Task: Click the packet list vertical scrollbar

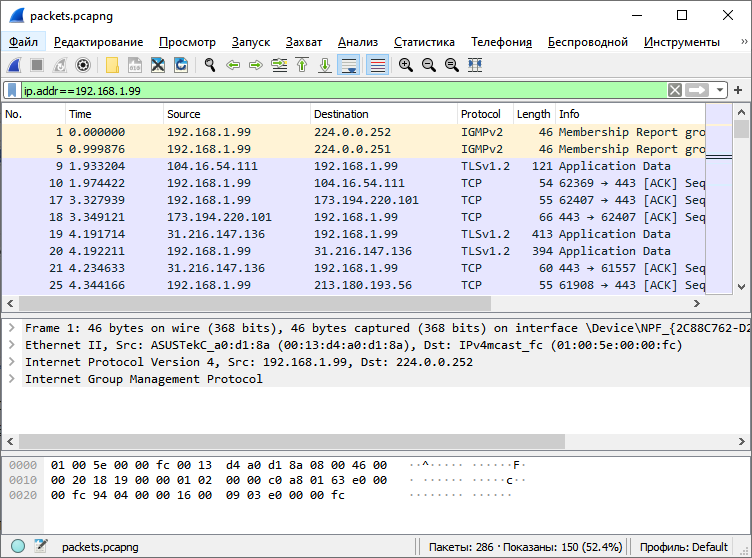Action: (741, 200)
